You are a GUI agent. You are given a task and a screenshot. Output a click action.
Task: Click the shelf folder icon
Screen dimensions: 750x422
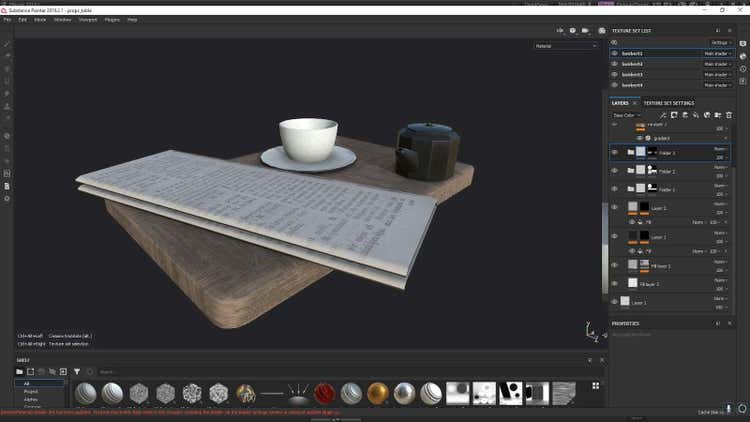(19, 372)
